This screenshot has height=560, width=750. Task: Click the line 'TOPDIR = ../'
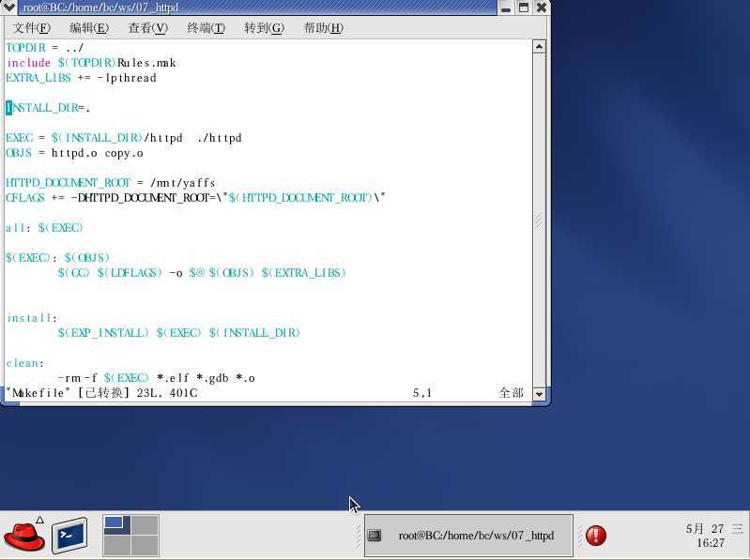pos(44,48)
